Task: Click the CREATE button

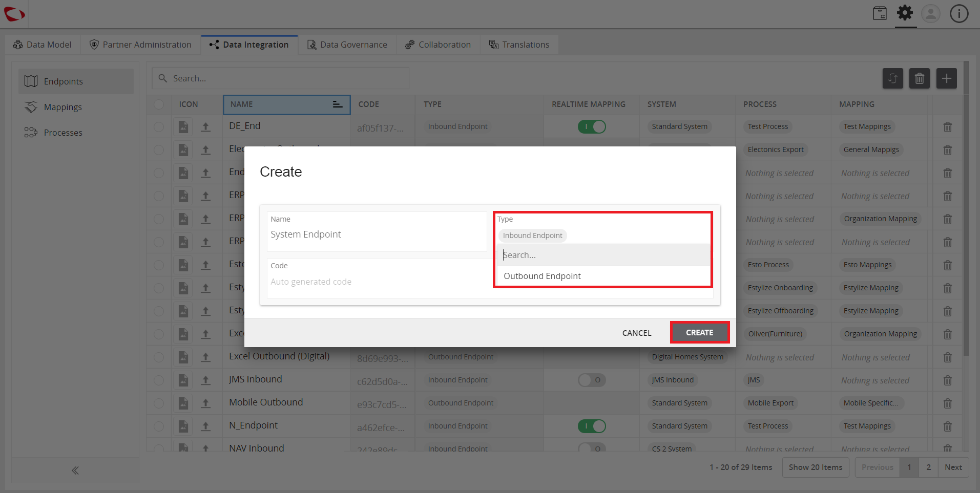Action: pyautogui.click(x=699, y=333)
